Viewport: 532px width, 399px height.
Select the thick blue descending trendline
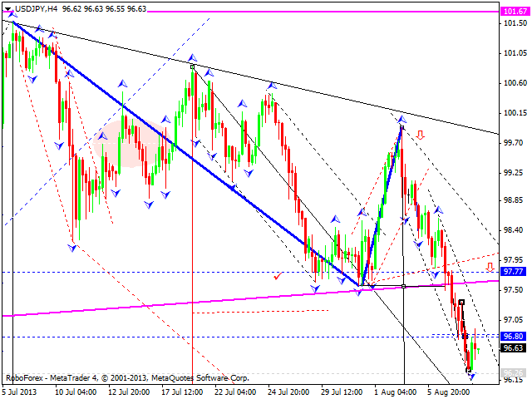click(186, 155)
